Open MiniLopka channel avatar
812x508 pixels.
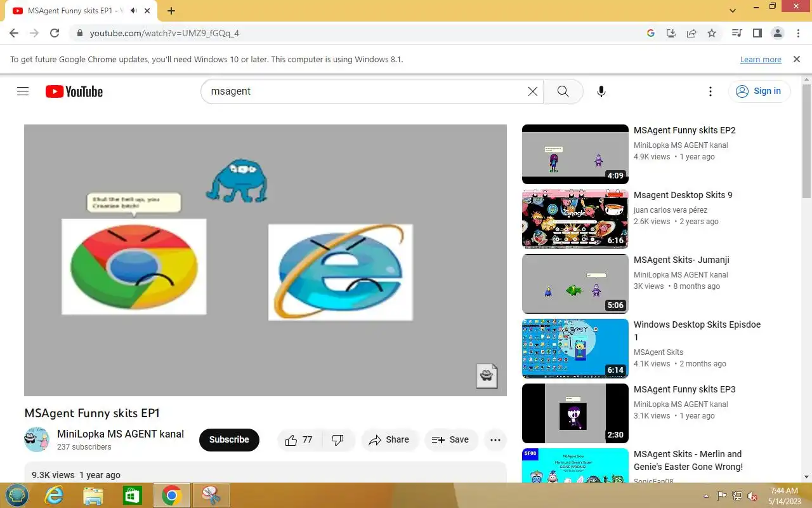(x=37, y=439)
